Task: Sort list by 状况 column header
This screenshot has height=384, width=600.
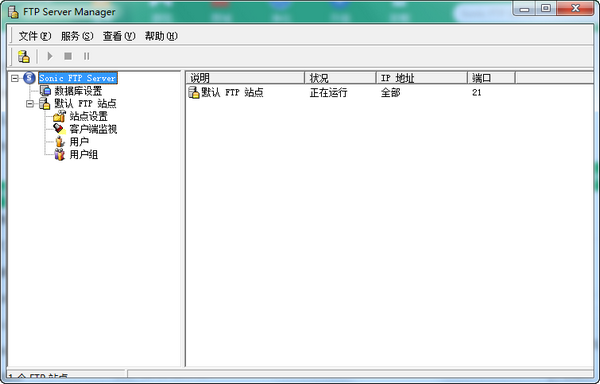Action: click(340, 78)
